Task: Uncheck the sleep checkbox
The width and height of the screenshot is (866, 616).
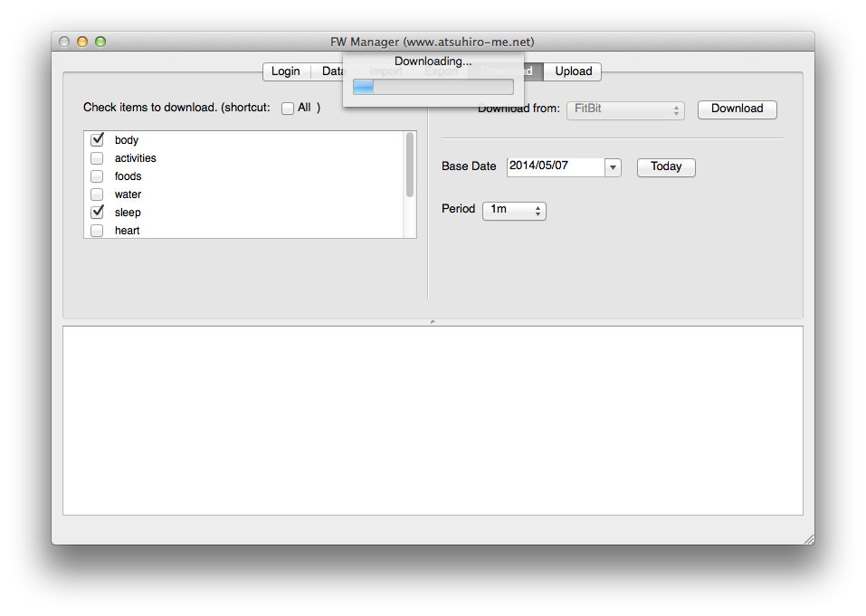Action: click(97, 212)
